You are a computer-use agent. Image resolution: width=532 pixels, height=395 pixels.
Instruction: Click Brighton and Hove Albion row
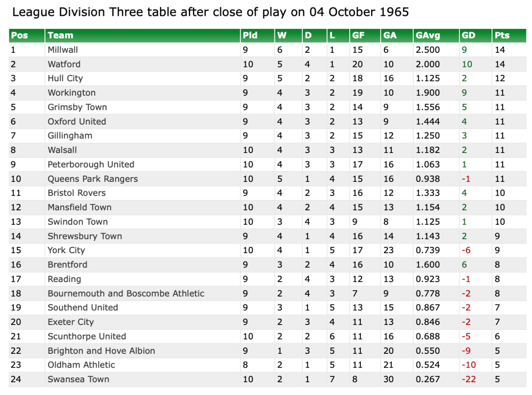[x=102, y=351]
